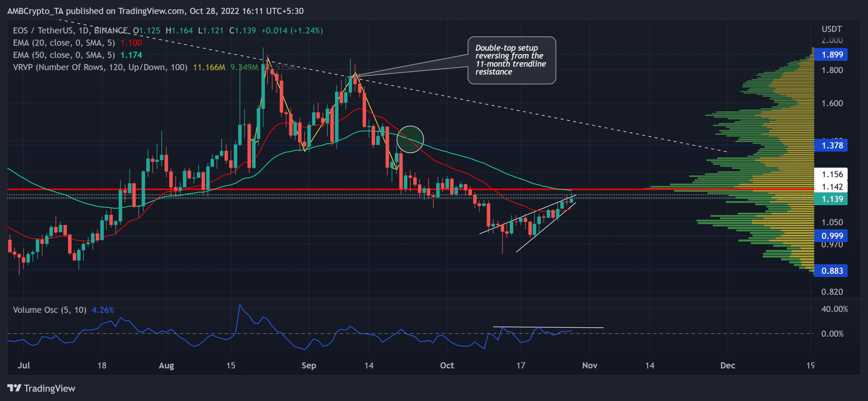Click the USDT currency label
The width and height of the screenshot is (868, 401).
(831, 29)
